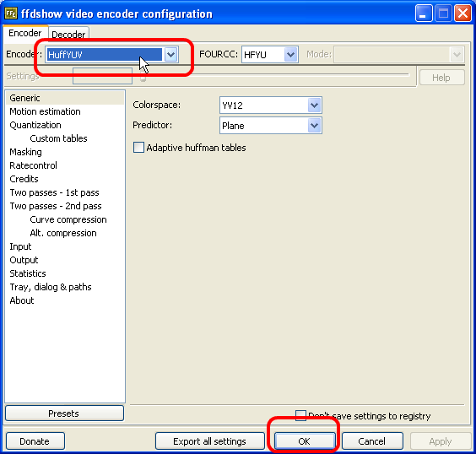Expand the FOURCC dropdown
This screenshot has width=476, height=454.
point(290,55)
